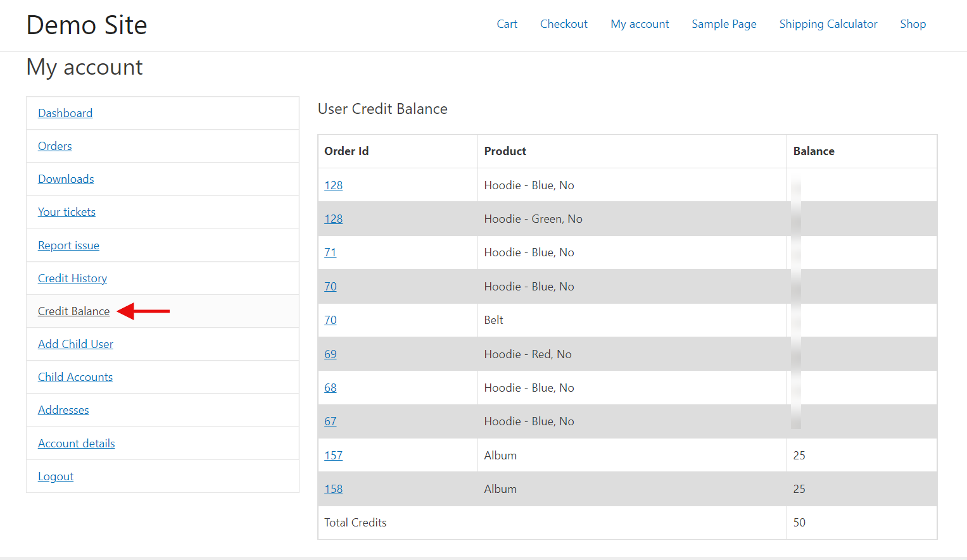Select the My account page heading
This screenshot has height=560, width=967.
(x=85, y=67)
